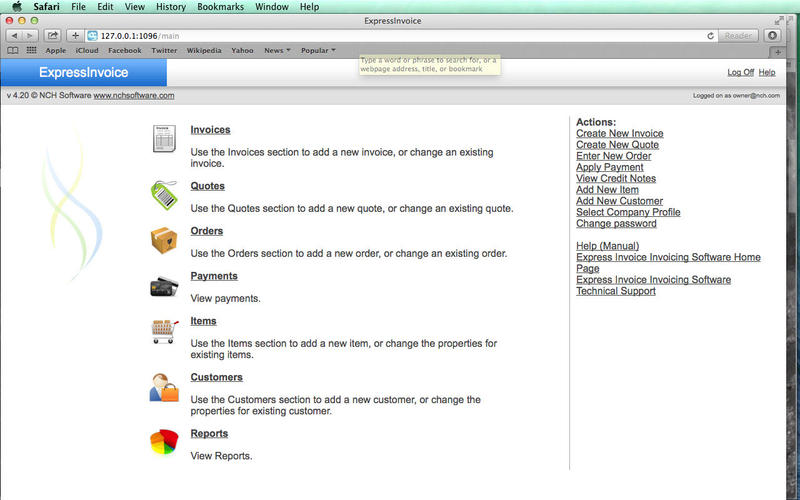
Task: Open the iCloud bookmark
Action: point(87,51)
